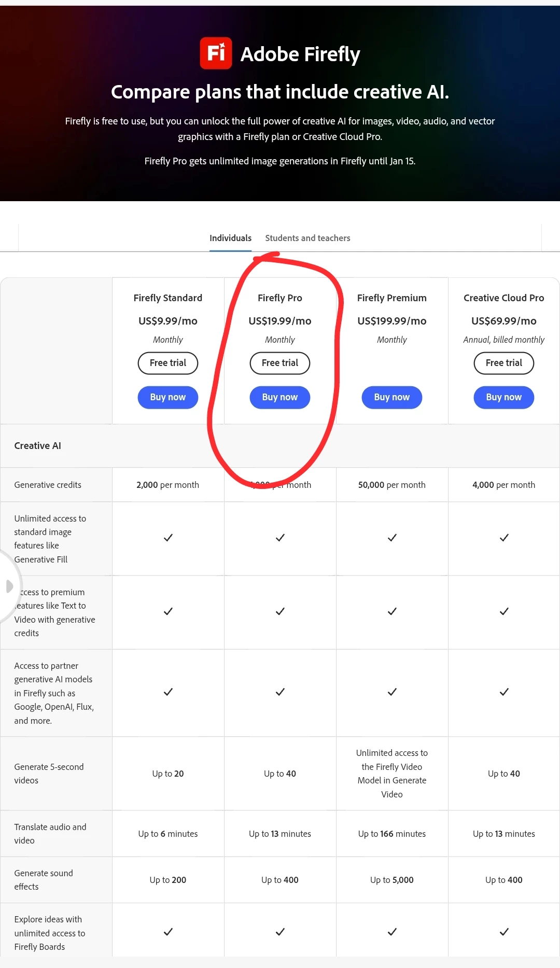Click the Creative AI section header
This screenshot has width=560, height=968.
coord(37,445)
